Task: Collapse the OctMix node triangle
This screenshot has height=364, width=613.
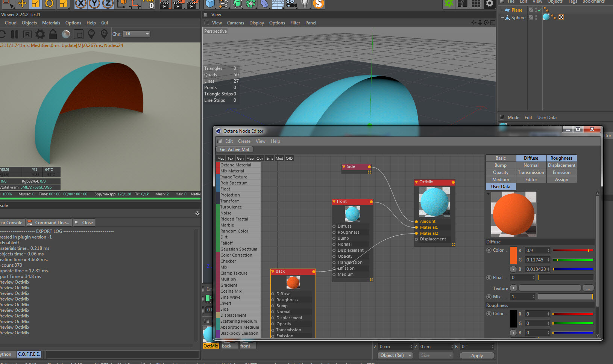Action: click(416, 182)
